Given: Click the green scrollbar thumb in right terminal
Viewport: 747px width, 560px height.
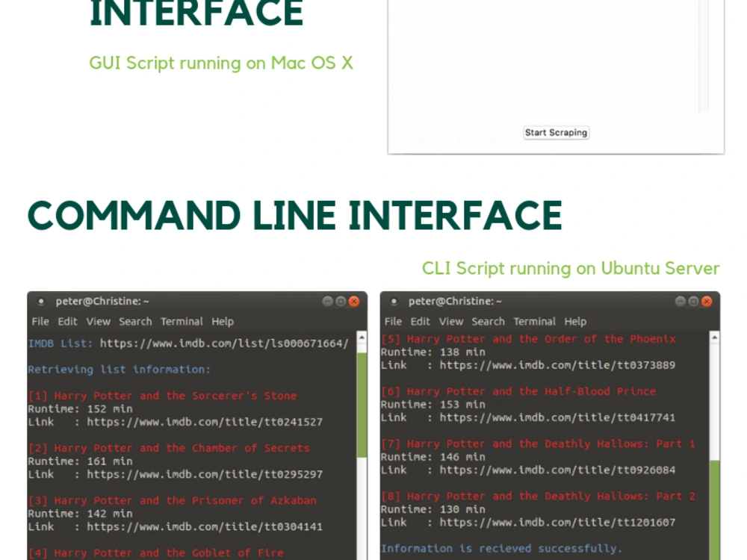Looking at the screenshot, I should (x=714, y=510).
